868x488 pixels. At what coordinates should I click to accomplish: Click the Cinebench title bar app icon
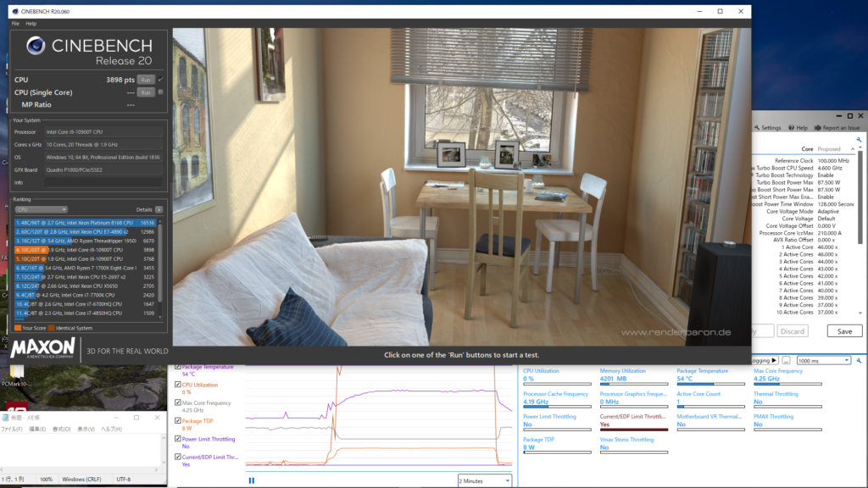click(x=15, y=11)
